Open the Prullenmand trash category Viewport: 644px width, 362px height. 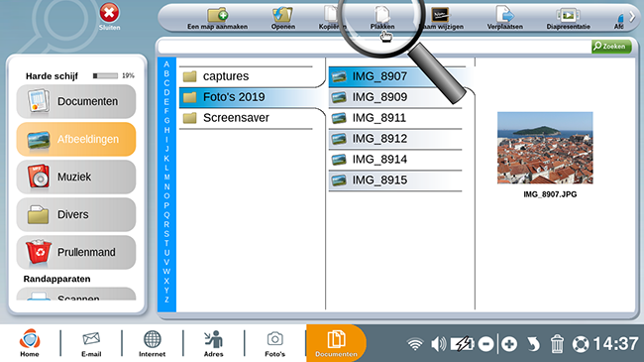pyautogui.click(x=76, y=252)
